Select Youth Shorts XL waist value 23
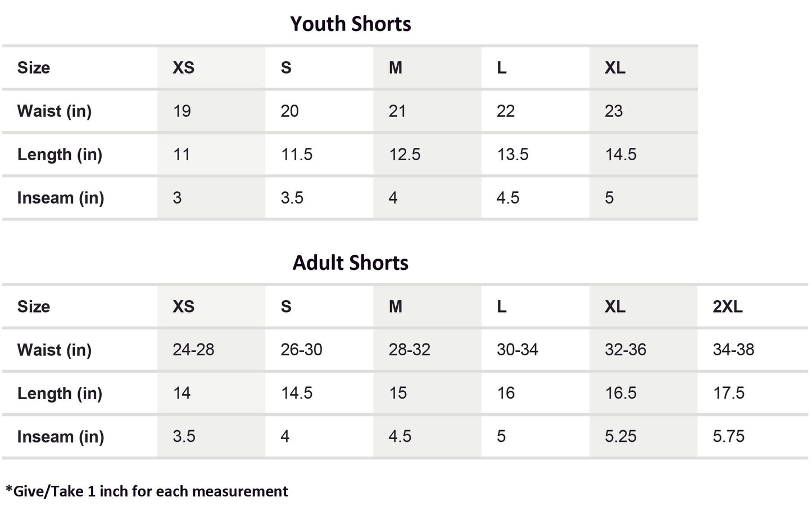This screenshot has height=506, width=812. pyautogui.click(x=614, y=111)
